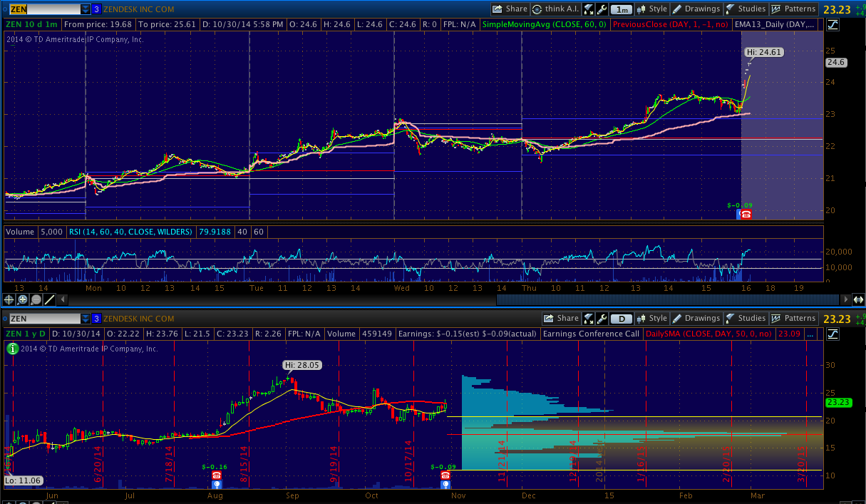Open chart settings wrench in top toolbar

pyautogui.click(x=602, y=9)
